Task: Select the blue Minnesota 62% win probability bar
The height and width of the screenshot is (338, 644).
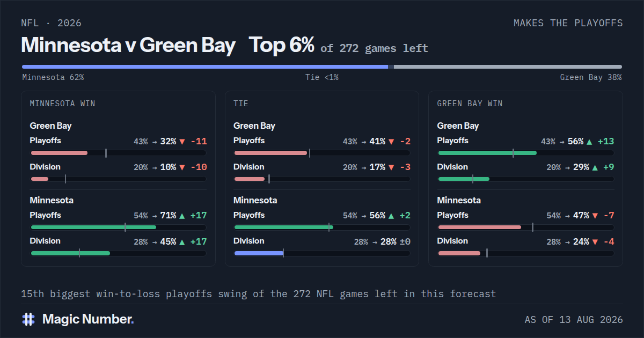Action: (x=204, y=67)
